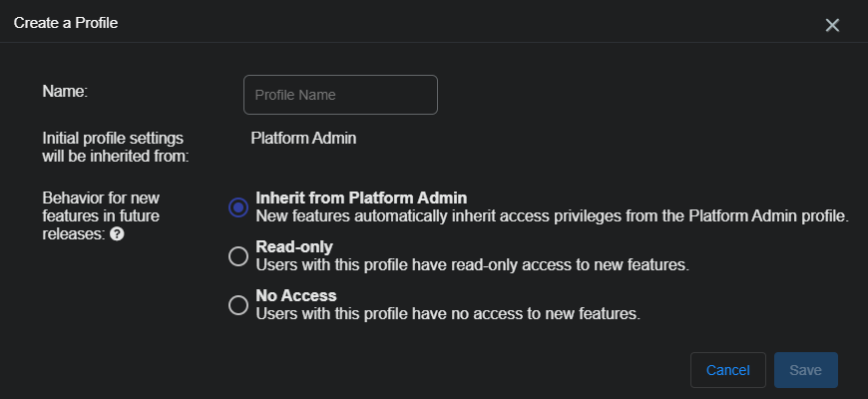Click the automatically inherit access privileges description

[x=552, y=215]
